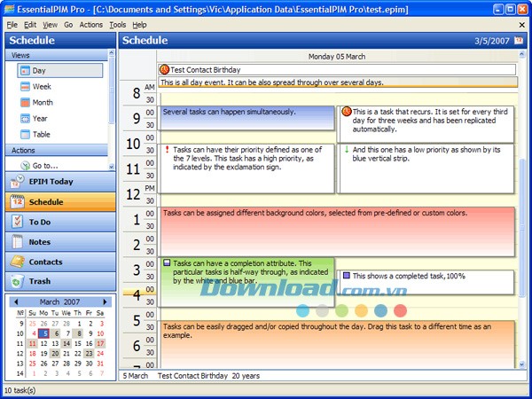Go to next month in mini calendar
The width and height of the screenshot is (532, 399).
click(104, 301)
